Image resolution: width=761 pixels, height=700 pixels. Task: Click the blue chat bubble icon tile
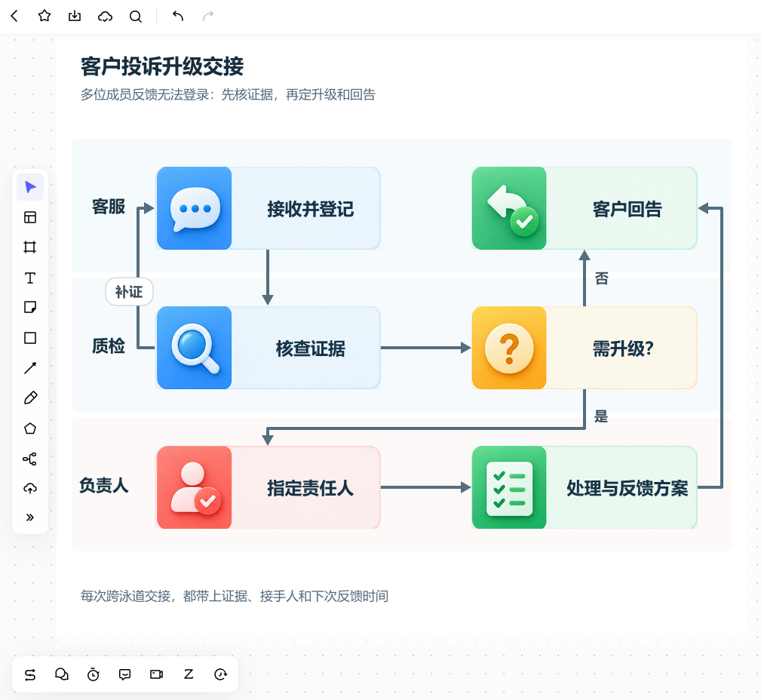194,208
